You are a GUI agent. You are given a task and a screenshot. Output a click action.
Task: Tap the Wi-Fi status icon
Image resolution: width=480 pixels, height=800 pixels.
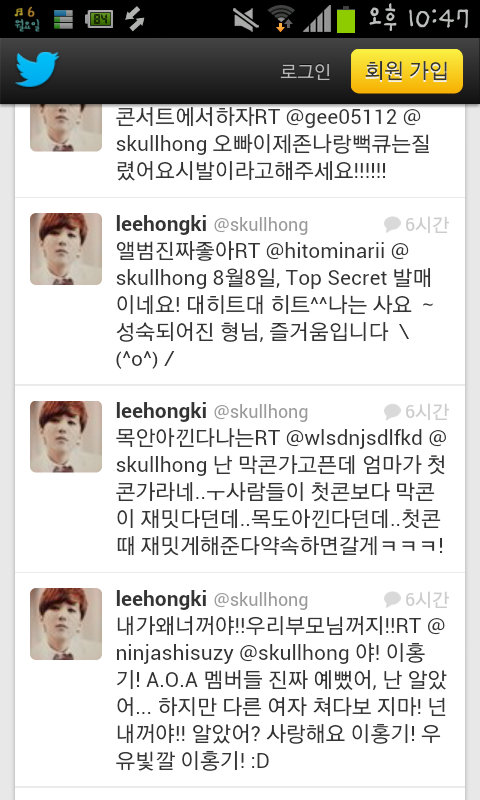coord(281,19)
